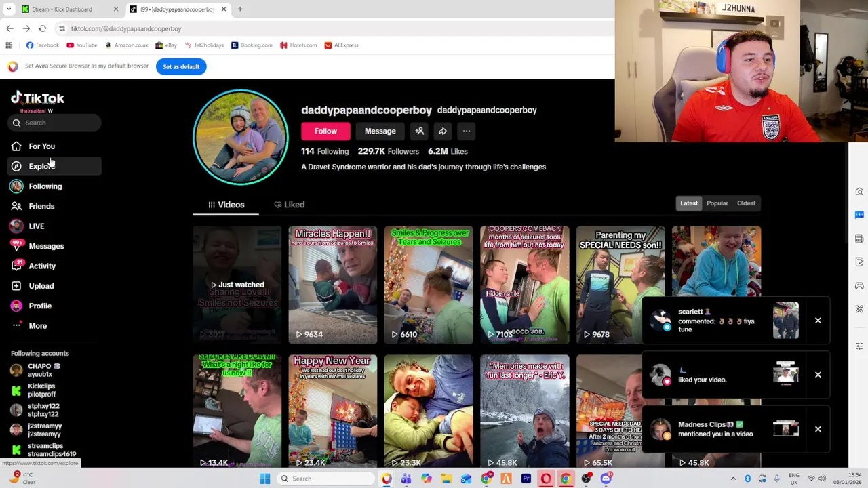Screen dimensions: 868x488
Task: Open the browser sidebar chat icon
Action: click(859, 215)
